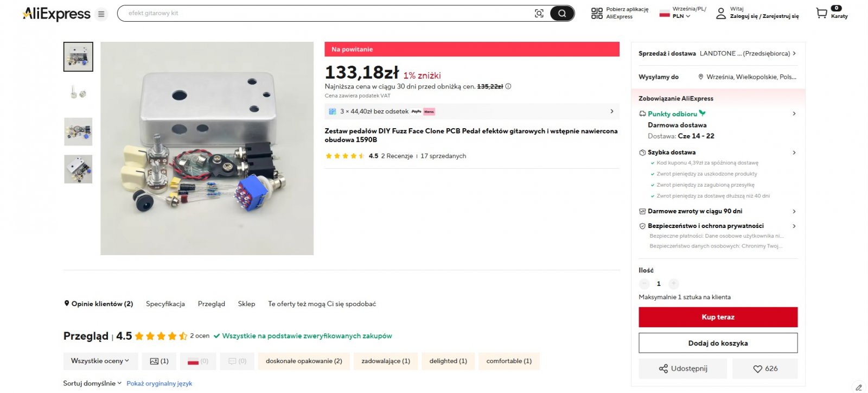Select the second product thumbnail image

click(x=78, y=94)
